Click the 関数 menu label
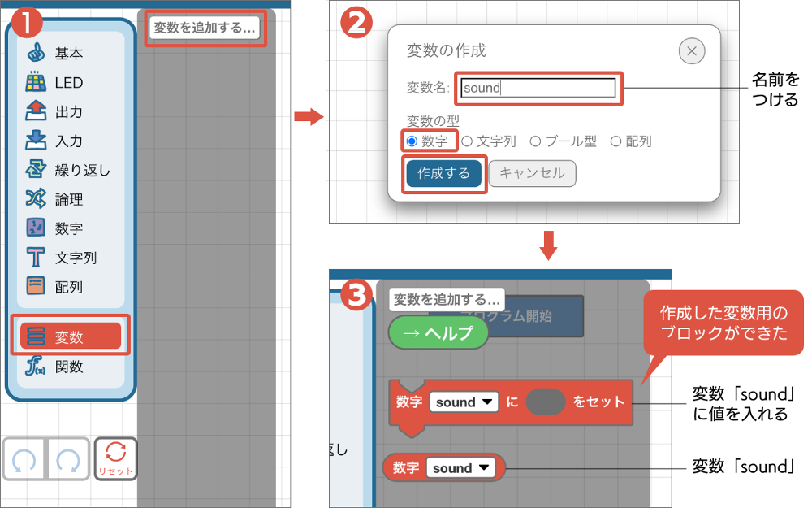 tap(69, 367)
